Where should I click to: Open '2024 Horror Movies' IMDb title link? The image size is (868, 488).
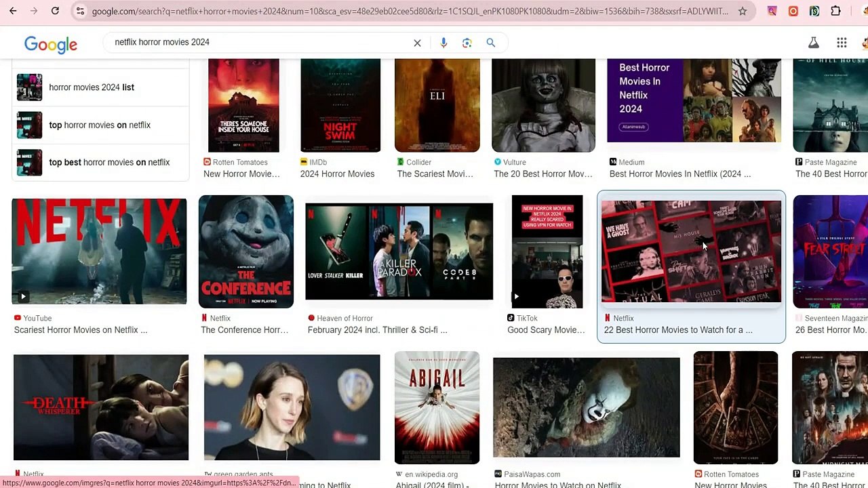click(337, 174)
